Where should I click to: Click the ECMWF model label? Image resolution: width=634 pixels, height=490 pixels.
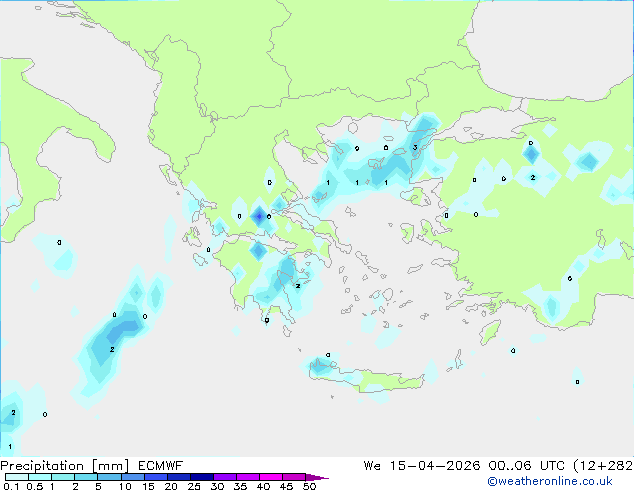161,466
